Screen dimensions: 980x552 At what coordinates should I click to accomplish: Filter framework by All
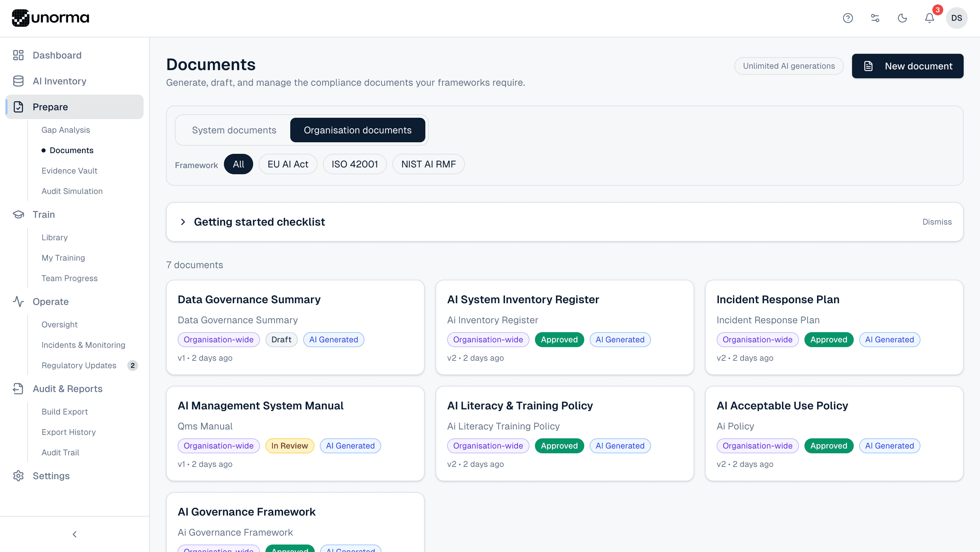(x=238, y=164)
